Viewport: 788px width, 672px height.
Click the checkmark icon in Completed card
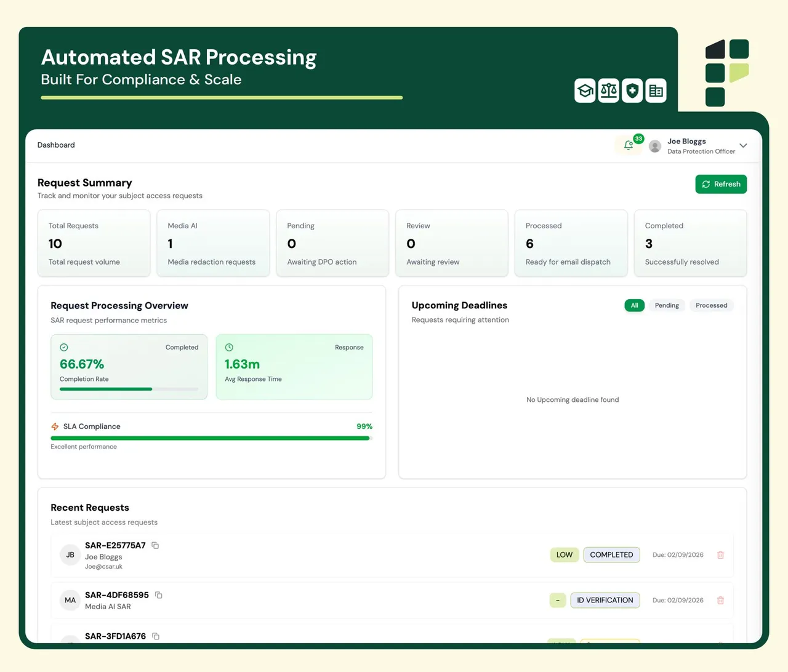[x=64, y=347]
